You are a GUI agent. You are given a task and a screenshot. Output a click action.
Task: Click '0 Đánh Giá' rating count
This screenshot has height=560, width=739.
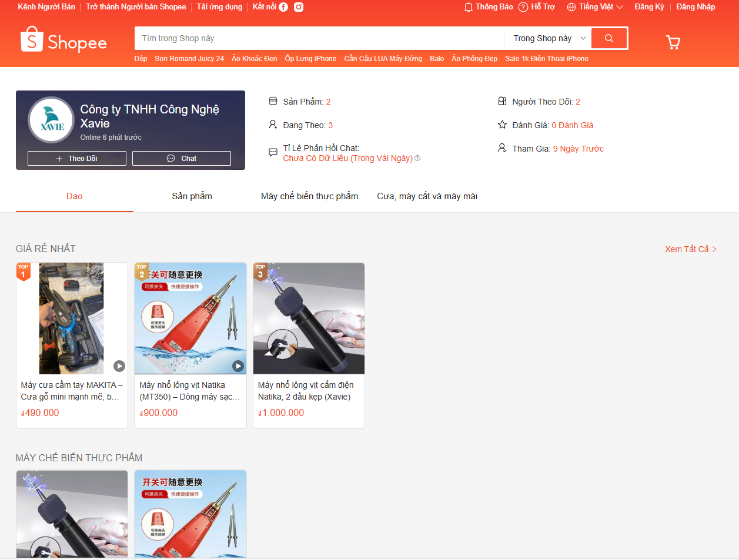(x=572, y=125)
